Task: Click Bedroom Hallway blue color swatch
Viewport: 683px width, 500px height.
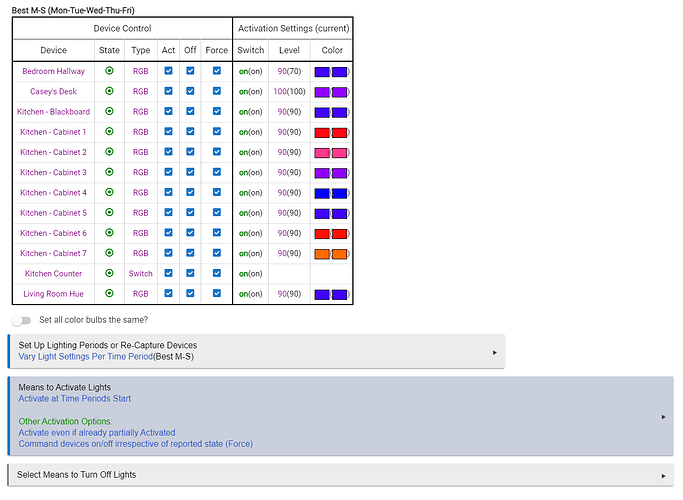Action: [322, 72]
